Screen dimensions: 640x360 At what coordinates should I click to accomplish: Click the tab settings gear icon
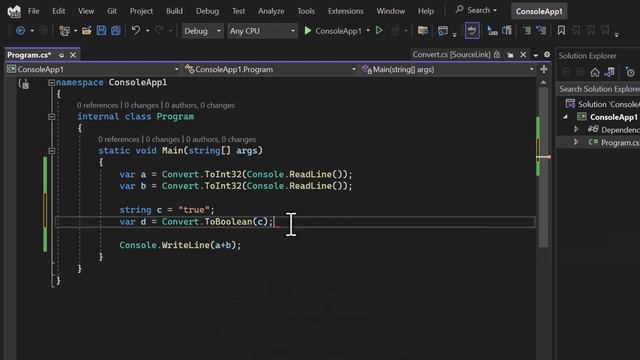click(547, 54)
